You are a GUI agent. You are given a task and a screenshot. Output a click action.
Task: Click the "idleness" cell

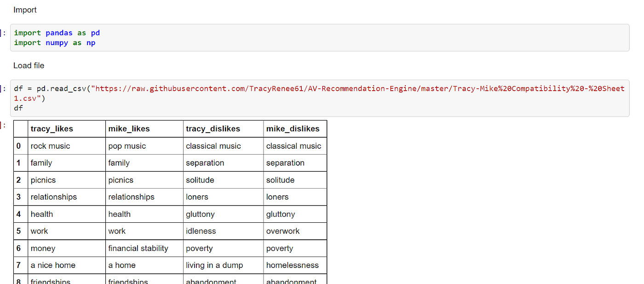click(201, 231)
